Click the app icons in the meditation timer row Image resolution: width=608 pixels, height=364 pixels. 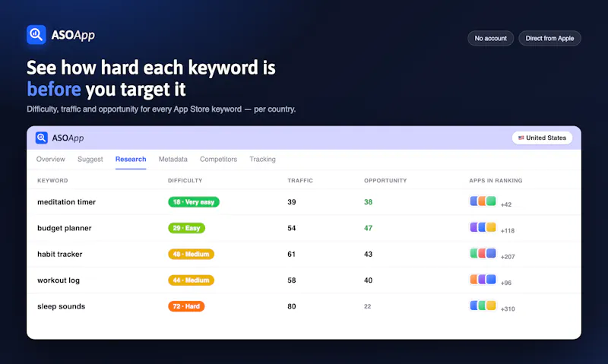click(x=483, y=201)
